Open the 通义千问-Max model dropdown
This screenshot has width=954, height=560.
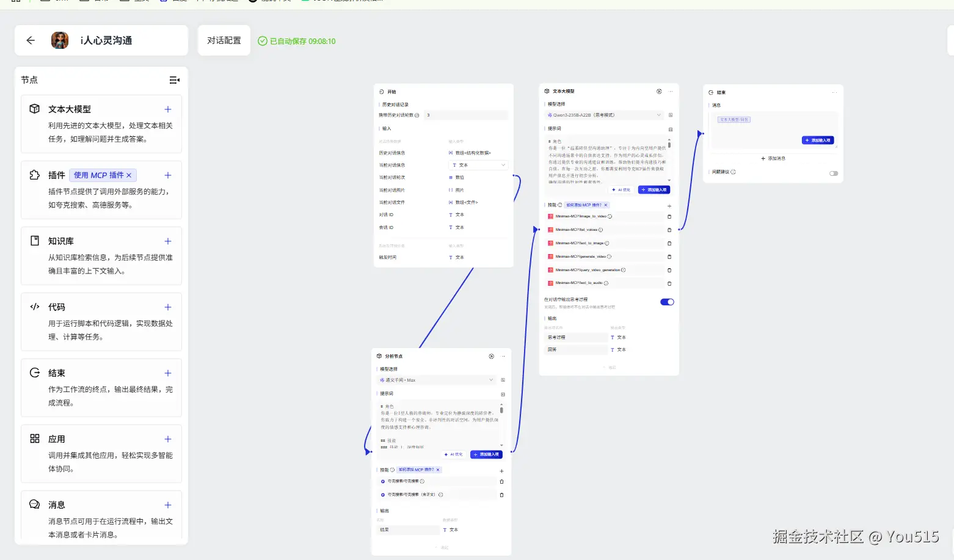coord(436,380)
